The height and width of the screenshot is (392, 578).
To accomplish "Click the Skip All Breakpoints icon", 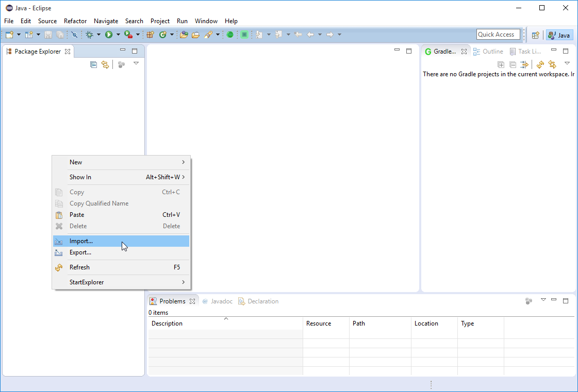I will pos(74,35).
